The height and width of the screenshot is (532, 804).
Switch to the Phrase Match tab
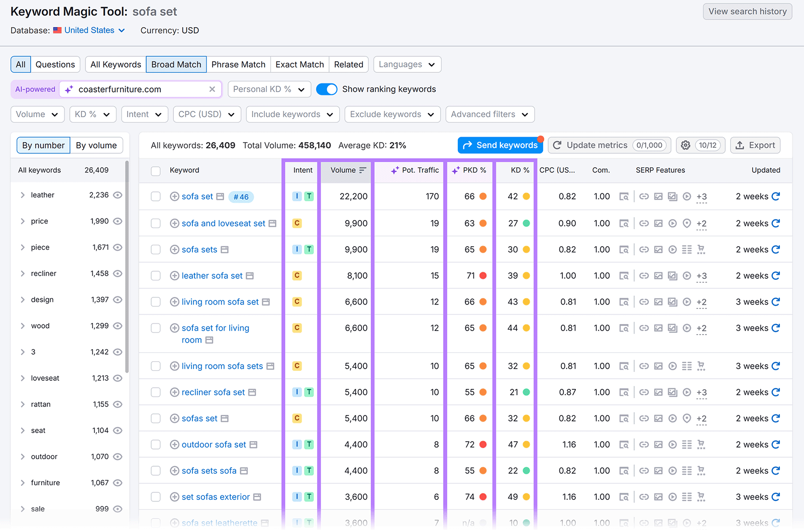tap(239, 64)
